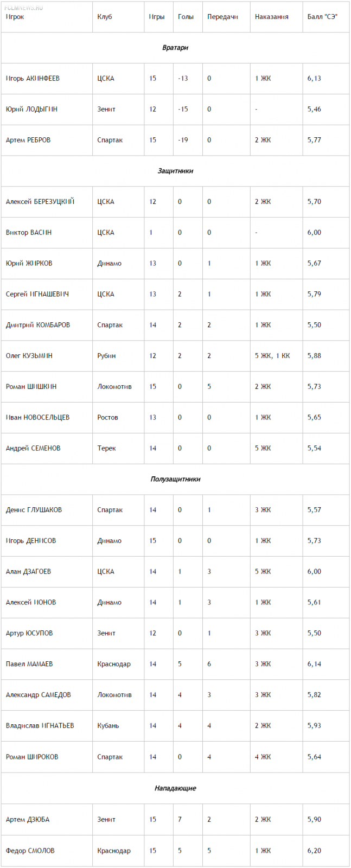
Task: Click the penalties cell "5 ЖК, 1 КК"
Action: (x=272, y=356)
